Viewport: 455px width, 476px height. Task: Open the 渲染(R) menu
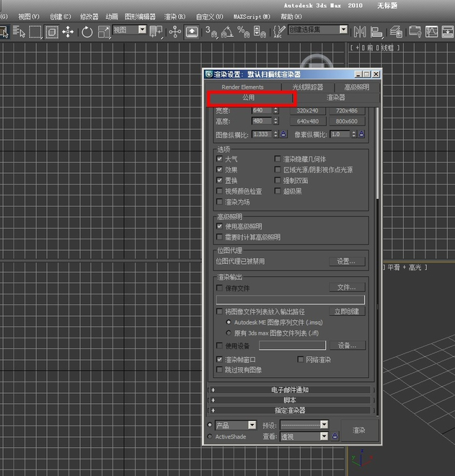tap(175, 17)
